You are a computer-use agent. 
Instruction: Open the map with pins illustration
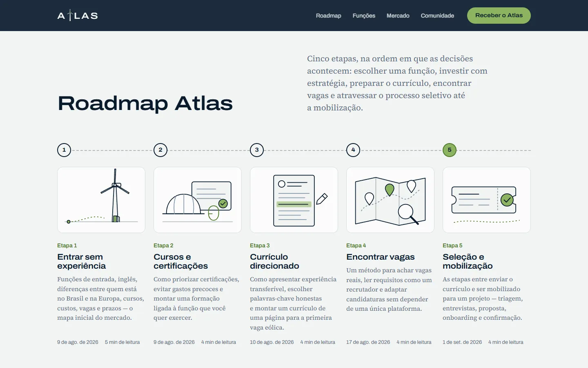(390, 200)
